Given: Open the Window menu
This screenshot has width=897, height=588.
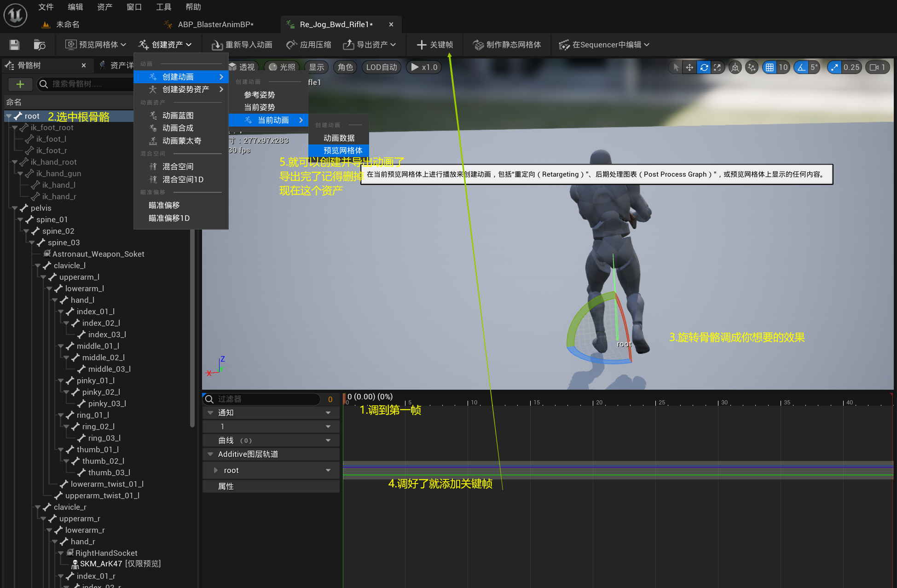Looking at the screenshot, I should click(x=134, y=7).
